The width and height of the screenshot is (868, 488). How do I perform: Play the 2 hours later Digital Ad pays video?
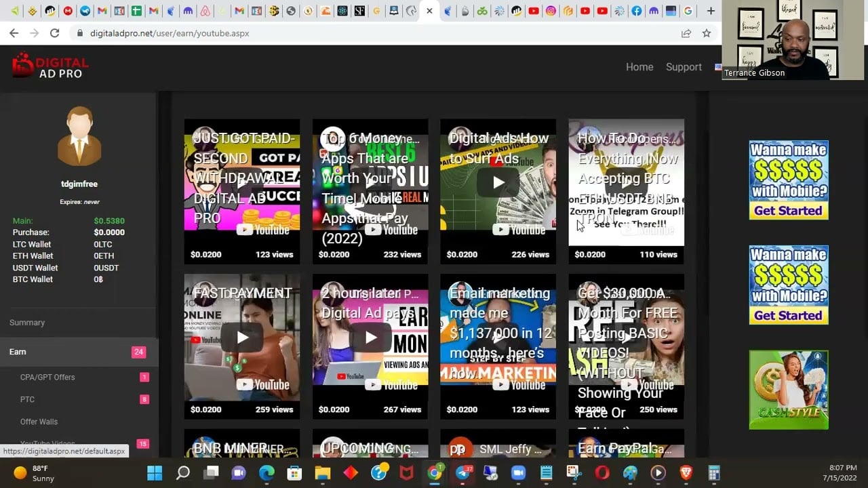coord(370,337)
